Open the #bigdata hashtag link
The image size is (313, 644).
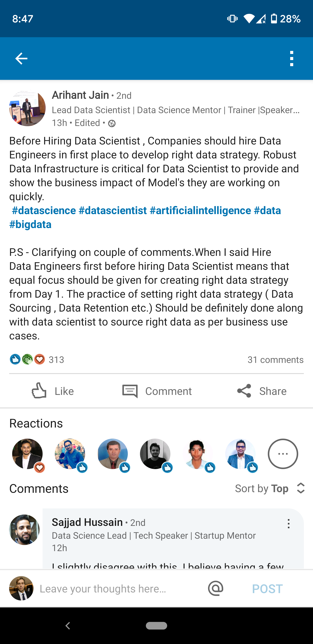30,225
